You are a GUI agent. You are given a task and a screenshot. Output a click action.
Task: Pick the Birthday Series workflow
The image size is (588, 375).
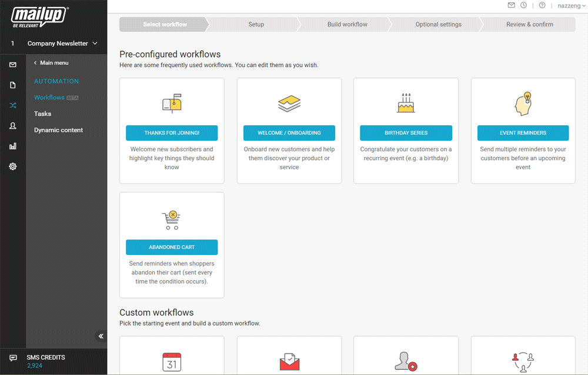click(x=406, y=133)
